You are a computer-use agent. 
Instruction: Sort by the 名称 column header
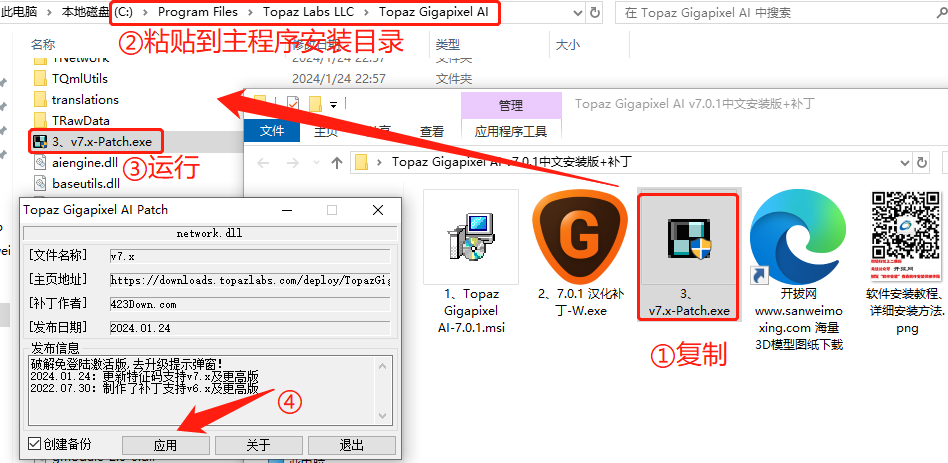click(x=43, y=45)
